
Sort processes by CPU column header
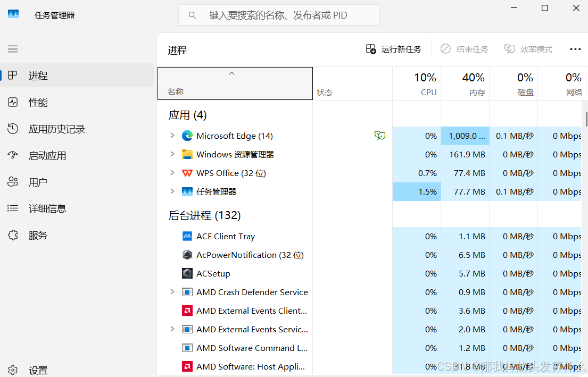click(417, 83)
